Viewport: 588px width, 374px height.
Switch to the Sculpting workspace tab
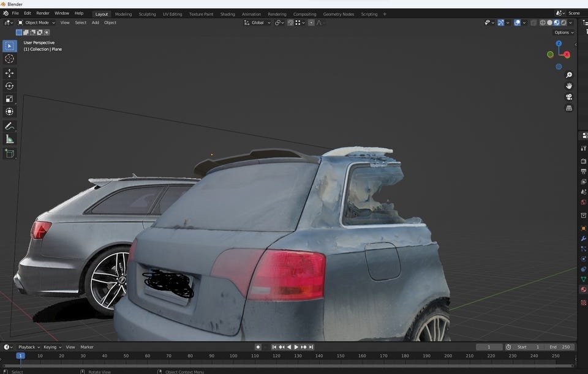147,14
